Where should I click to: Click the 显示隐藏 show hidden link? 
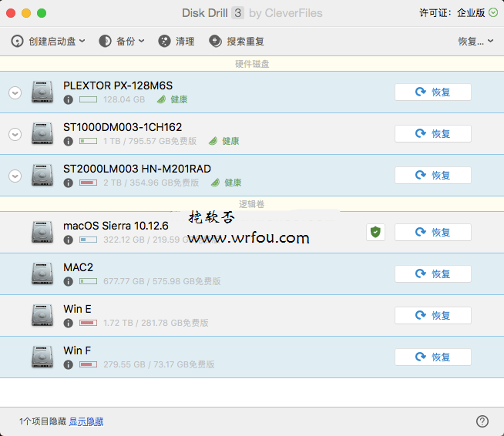pyautogui.click(x=86, y=421)
